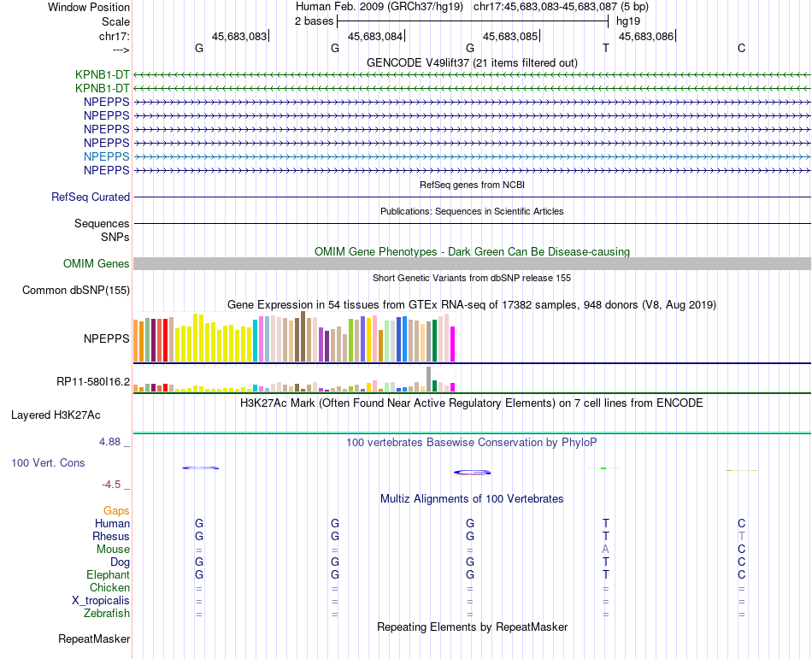Click the RepeatMasker track label
This screenshot has width=812, height=659.
pos(94,638)
